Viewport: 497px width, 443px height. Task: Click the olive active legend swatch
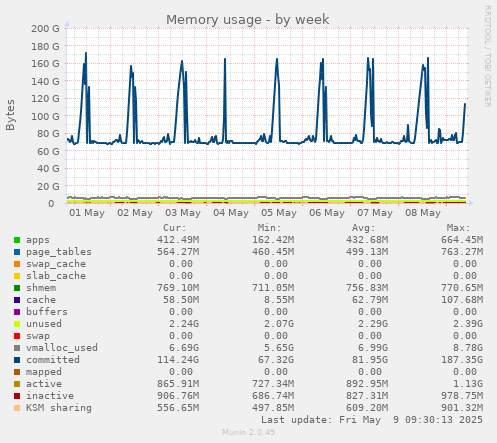coord(17,384)
